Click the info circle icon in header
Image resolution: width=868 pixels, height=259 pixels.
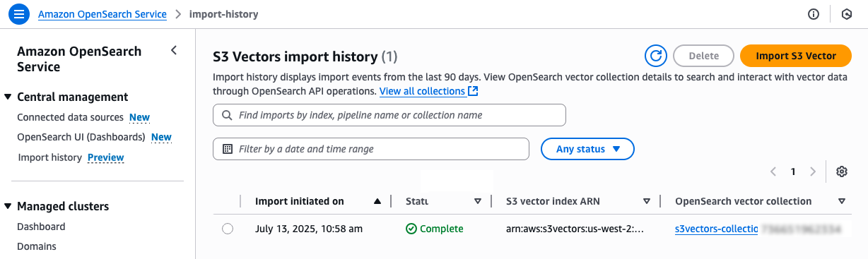click(814, 14)
